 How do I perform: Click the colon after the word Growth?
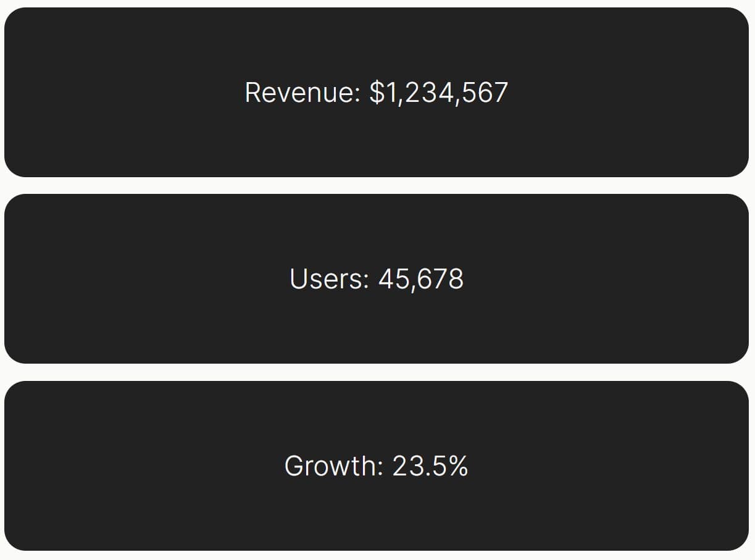(x=380, y=469)
